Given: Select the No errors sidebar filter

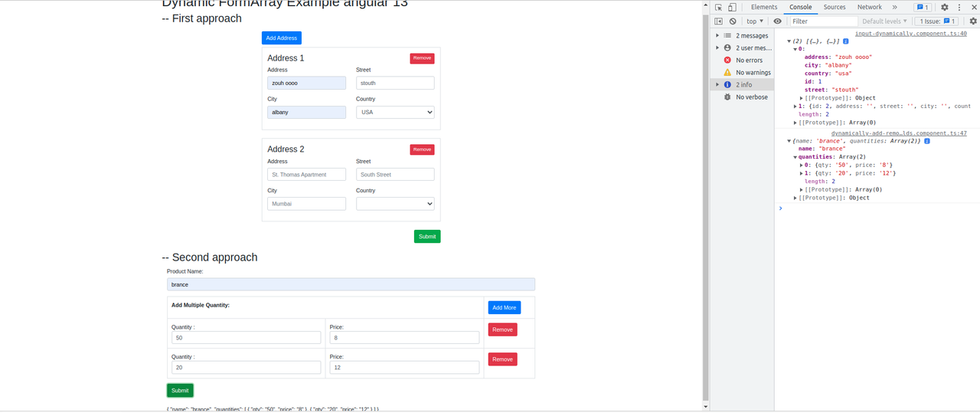Looking at the screenshot, I should point(743,60).
